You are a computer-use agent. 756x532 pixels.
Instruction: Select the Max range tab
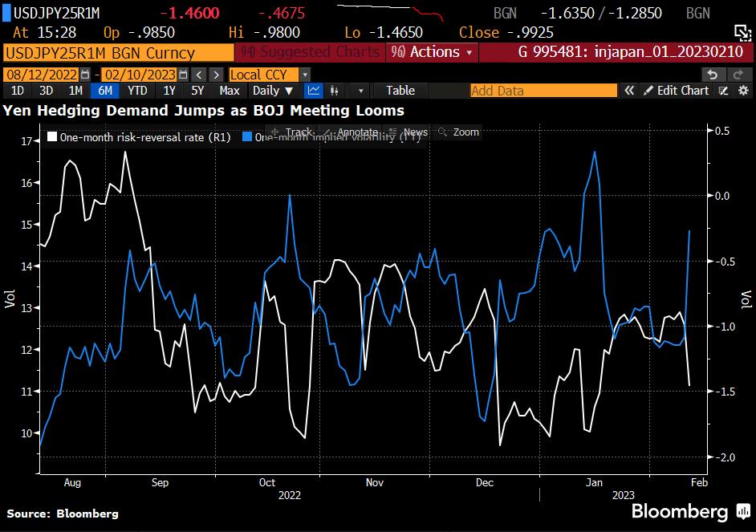click(x=230, y=91)
